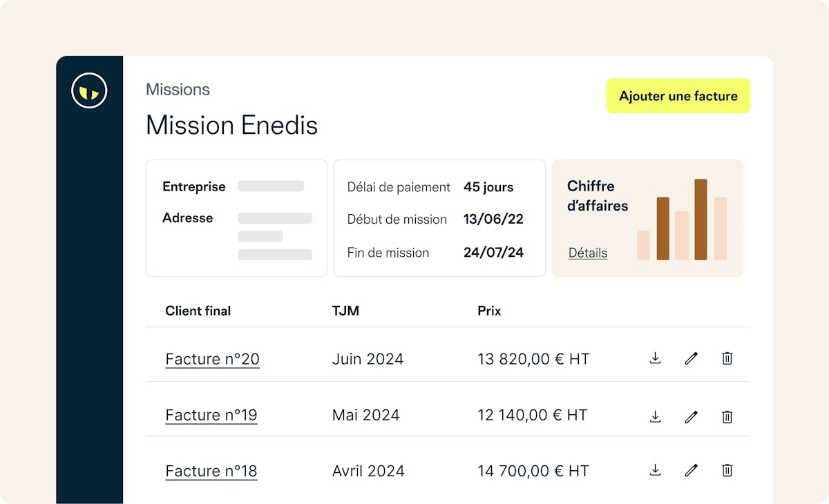Image resolution: width=829 pixels, height=504 pixels.
Task: Open the Facture n°18 link
Action: (x=211, y=471)
